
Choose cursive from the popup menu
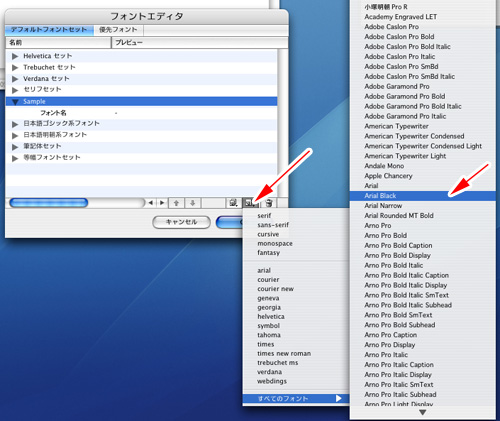296,234
